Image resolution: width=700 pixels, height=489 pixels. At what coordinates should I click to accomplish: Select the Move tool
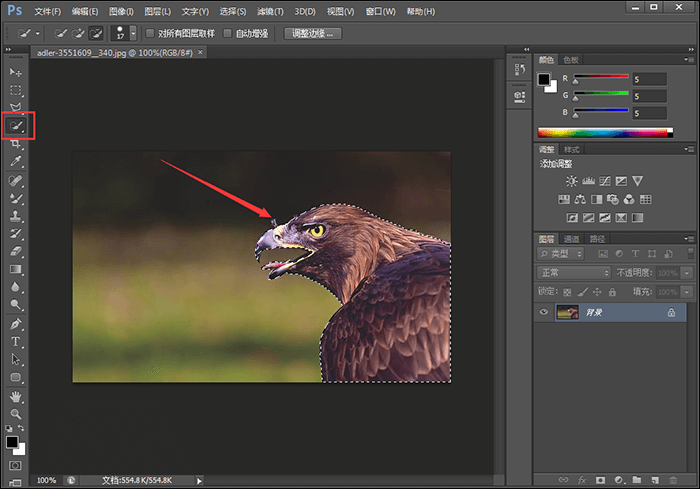(16, 72)
